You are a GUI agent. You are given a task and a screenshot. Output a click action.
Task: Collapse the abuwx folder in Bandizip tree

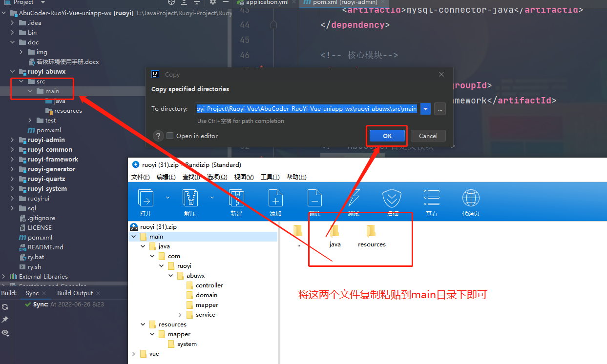coord(171,276)
